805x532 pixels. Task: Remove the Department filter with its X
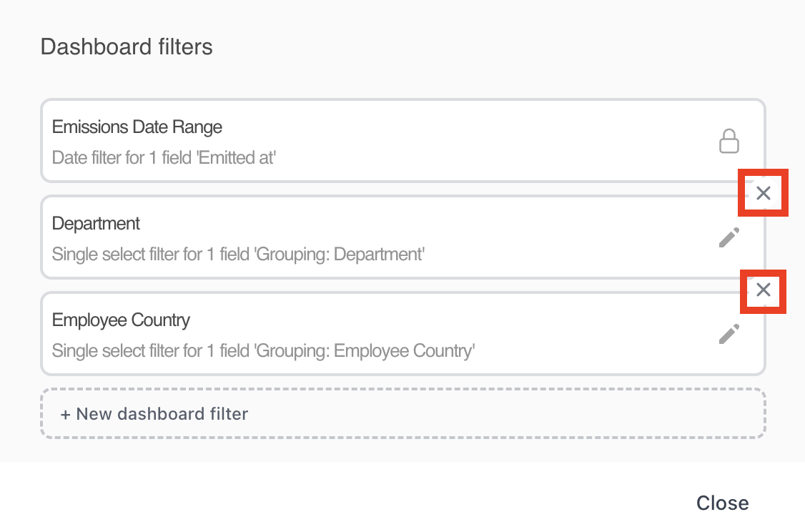pos(764,192)
